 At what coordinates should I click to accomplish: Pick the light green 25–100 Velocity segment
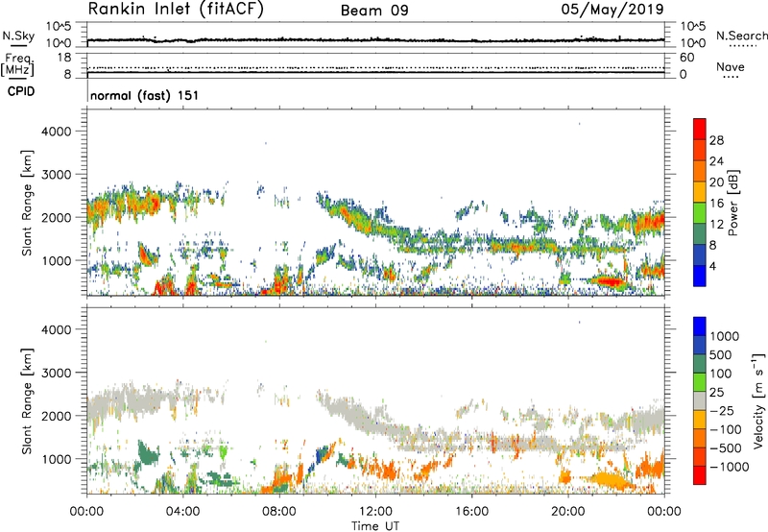pyautogui.click(x=700, y=382)
